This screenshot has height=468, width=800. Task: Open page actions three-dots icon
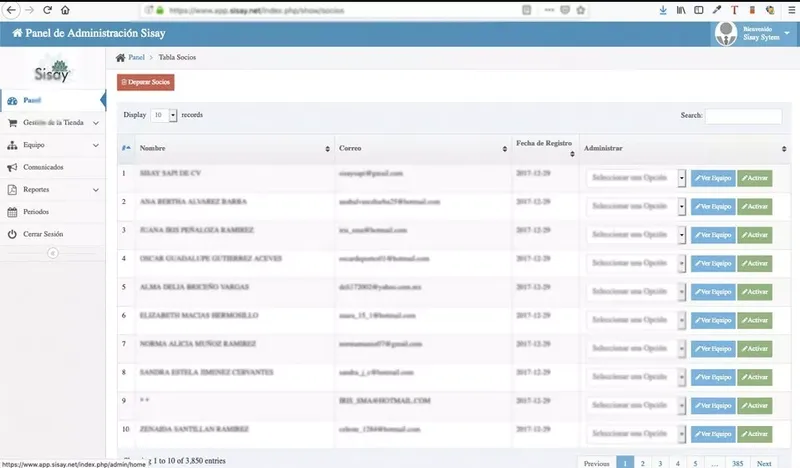coord(549,10)
